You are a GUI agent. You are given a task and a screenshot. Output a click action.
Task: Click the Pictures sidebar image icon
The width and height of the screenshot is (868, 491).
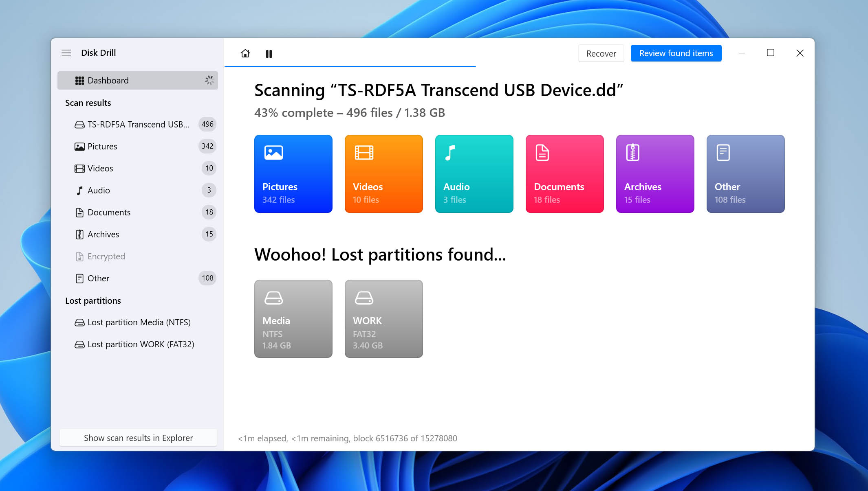[x=79, y=147]
